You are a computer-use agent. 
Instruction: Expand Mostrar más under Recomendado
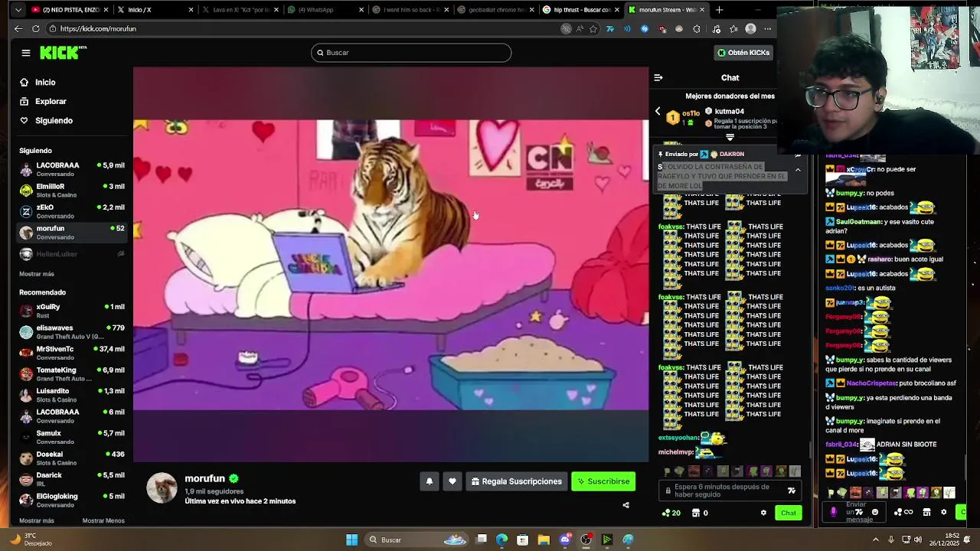pyautogui.click(x=37, y=520)
